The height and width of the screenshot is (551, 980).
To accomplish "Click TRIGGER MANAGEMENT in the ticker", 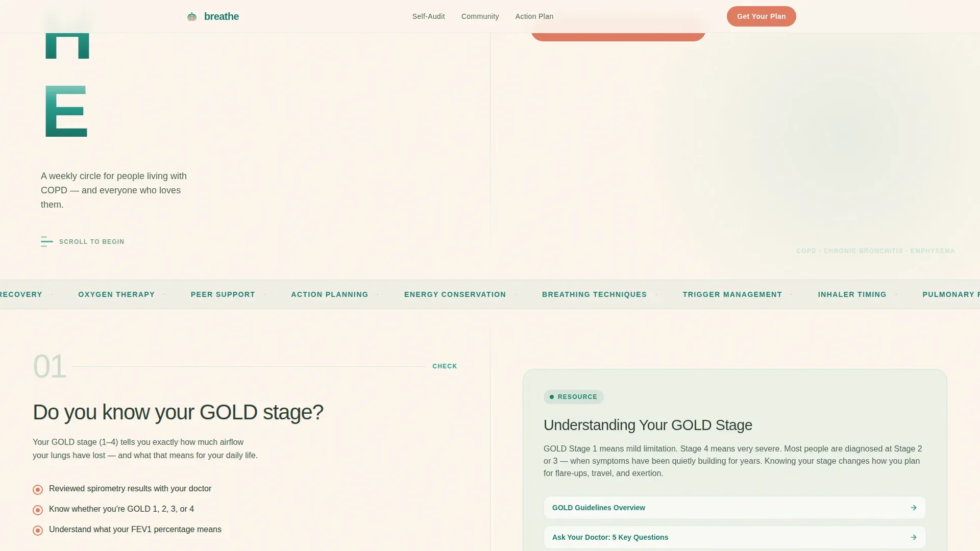I will click(x=732, y=294).
